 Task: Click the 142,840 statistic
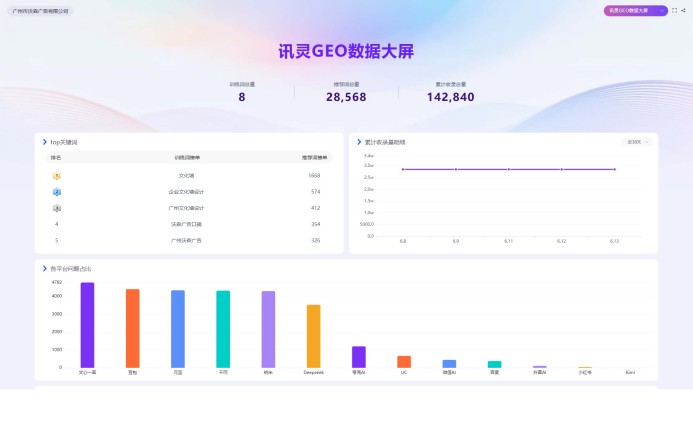tap(450, 97)
